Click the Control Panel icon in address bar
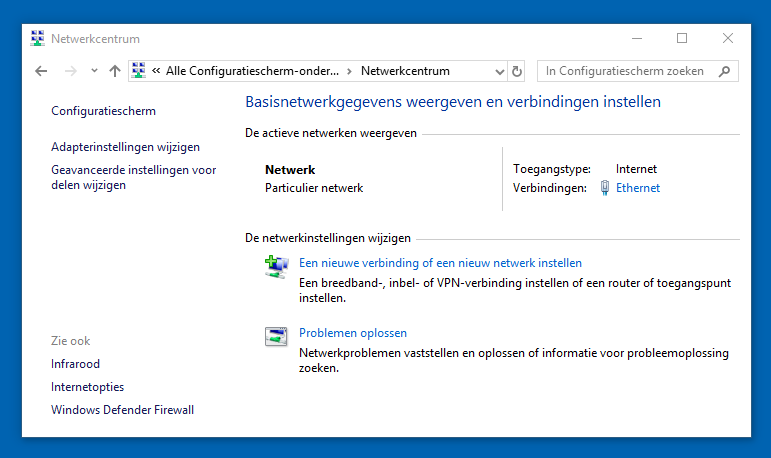This screenshot has height=458, width=771. pyautogui.click(x=139, y=71)
